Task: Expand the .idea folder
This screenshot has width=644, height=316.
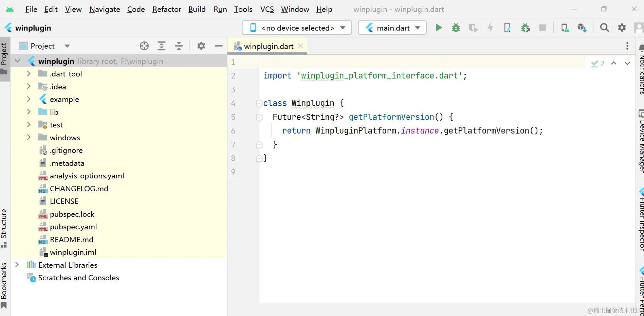Action: (x=29, y=87)
